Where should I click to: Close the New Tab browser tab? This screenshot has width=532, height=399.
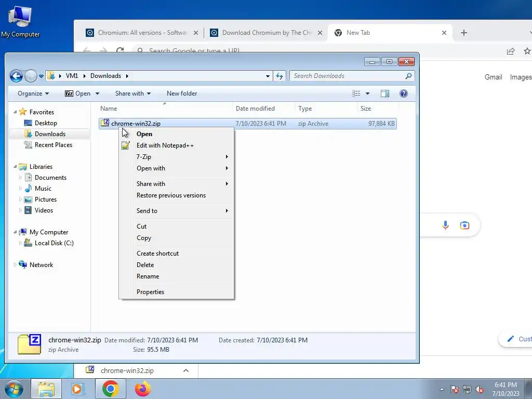point(444,33)
